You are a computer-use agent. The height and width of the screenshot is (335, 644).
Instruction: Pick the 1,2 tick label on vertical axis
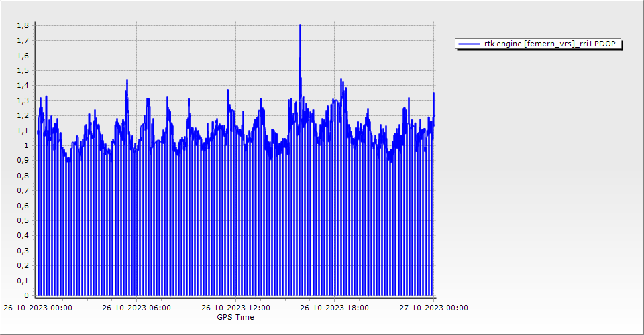click(x=22, y=115)
